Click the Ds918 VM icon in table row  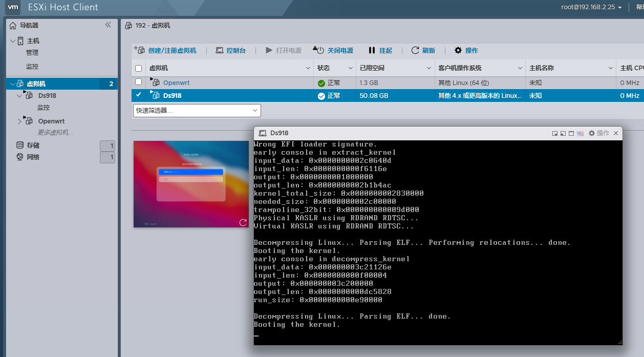click(x=156, y=95)
